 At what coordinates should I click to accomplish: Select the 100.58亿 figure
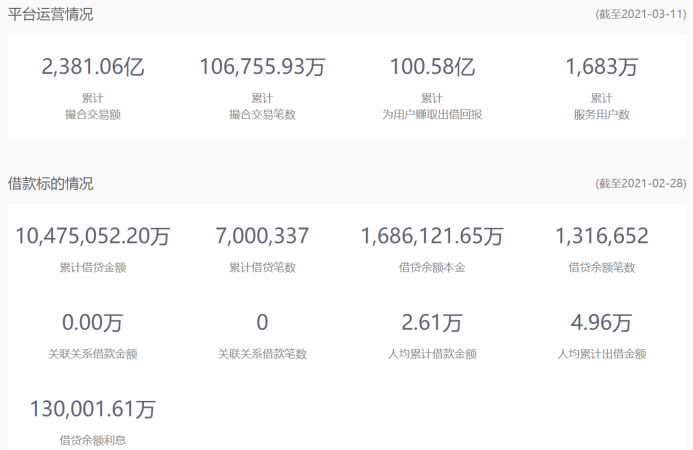[x=432, y=68]
